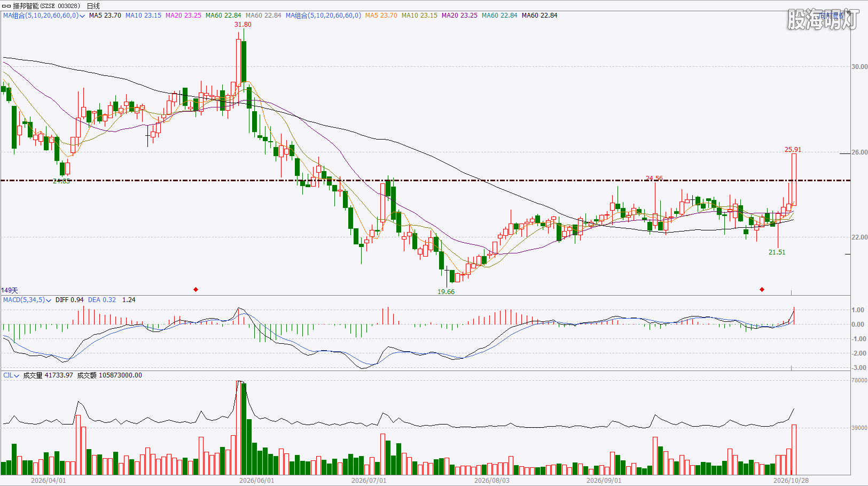
Task: Click the MA组合(5,10,20,60,60,0) label without chevron
Action: pos(323,16)
